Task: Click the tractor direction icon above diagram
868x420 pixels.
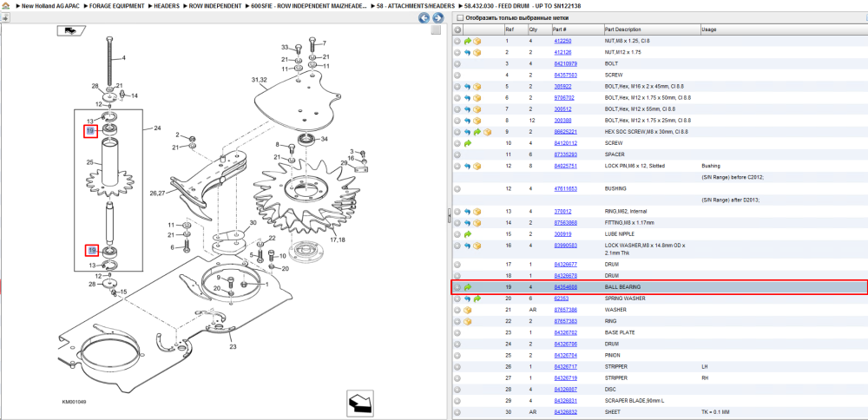Action: click(70, 30)
